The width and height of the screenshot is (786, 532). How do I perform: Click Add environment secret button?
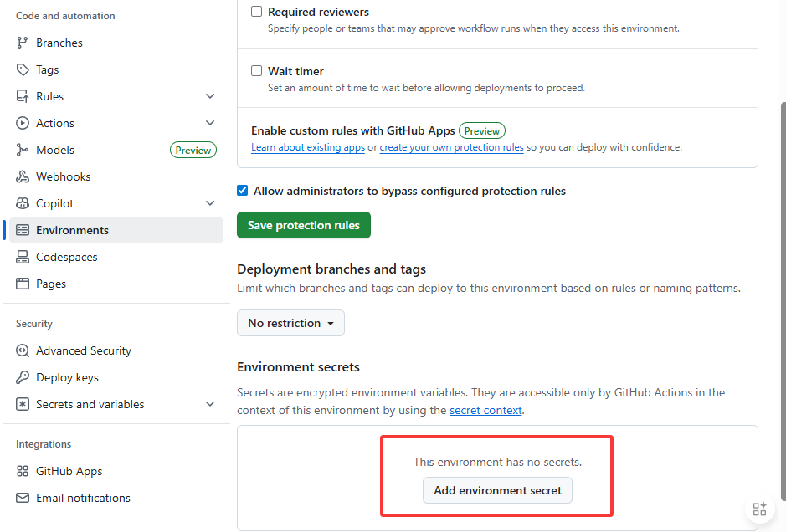[x=497, y=490]
